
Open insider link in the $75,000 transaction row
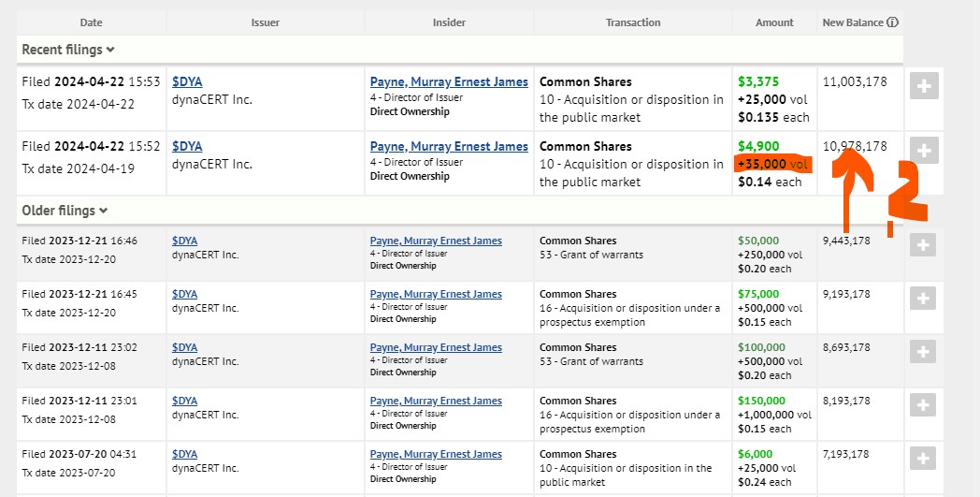point(436,295)
